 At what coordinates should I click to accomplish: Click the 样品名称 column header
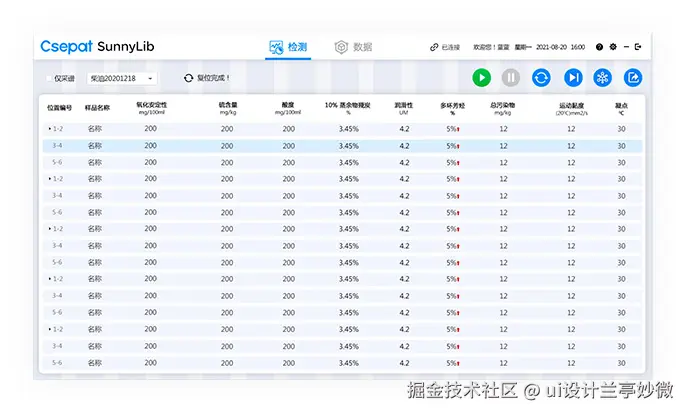97,108
